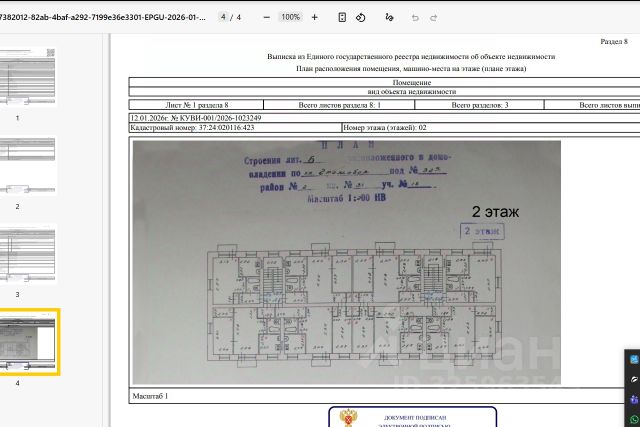This screenshot has height=427, width=640.
Task: Click the 'вид объекта недвижимости' cell
Action: point(412,91)
